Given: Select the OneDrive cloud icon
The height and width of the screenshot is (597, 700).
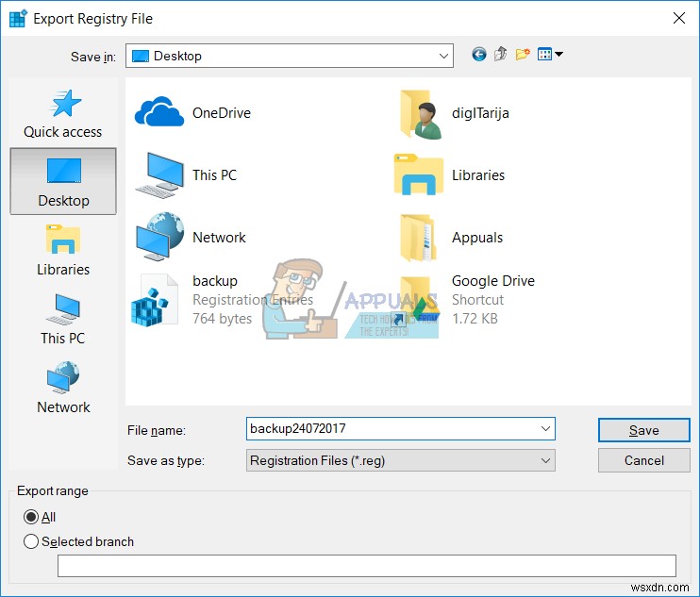Looking at the screenshot, I should 158,112.
